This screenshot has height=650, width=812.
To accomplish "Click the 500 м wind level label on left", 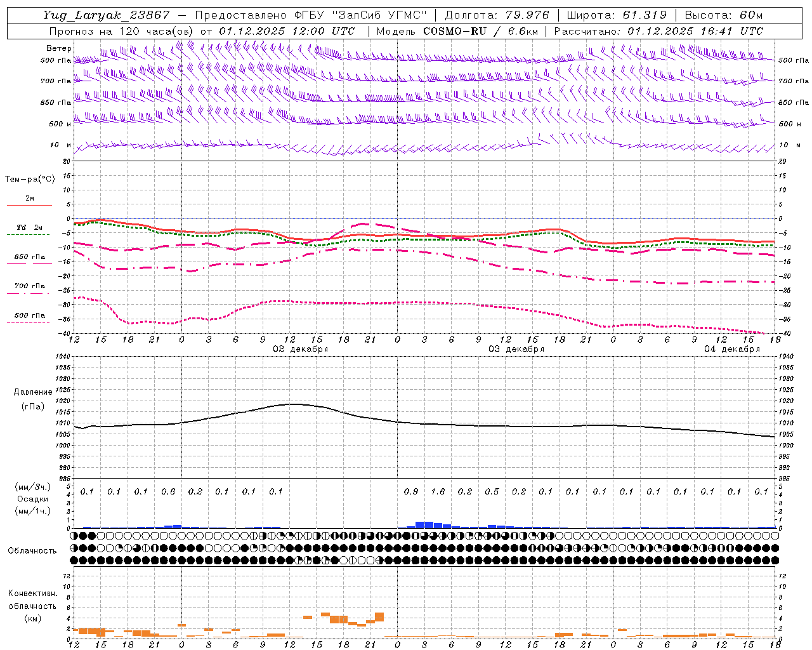I will [60, 124].
